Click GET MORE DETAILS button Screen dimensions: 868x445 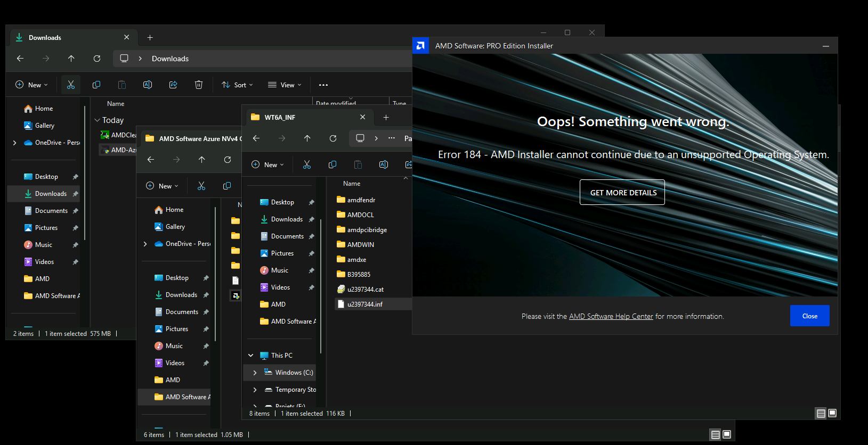622,192
